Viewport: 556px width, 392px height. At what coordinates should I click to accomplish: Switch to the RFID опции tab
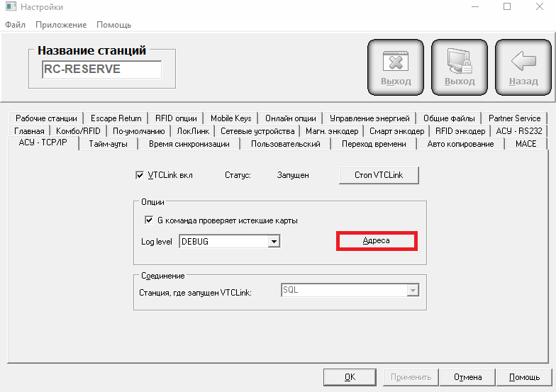pos(176,118)
